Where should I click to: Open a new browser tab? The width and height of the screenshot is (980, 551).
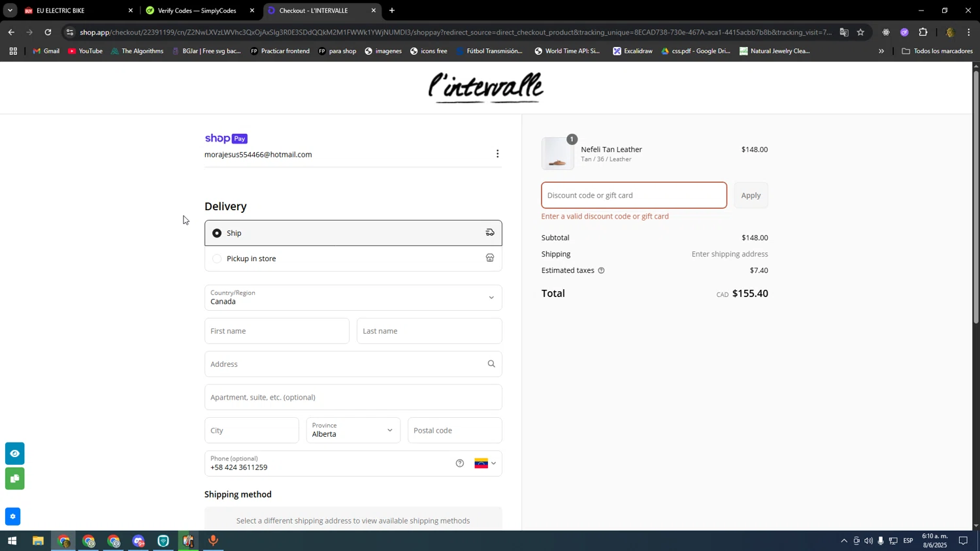coord(391,10)
